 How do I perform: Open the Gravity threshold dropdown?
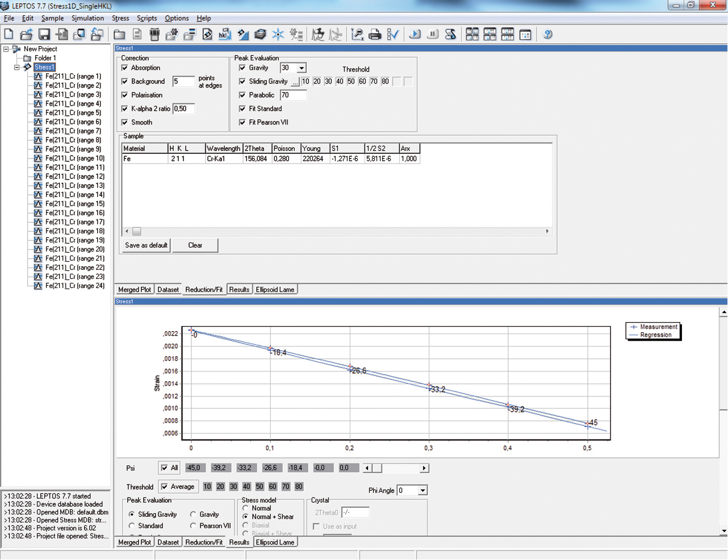tap(302, 68)
